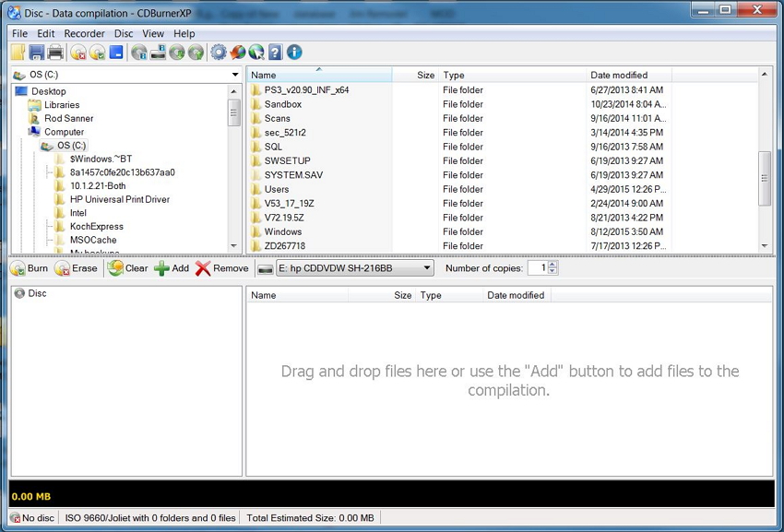Screen dimensions: 784x532
Task: Open a compilation with the folder toolbar icon
Action: (x=18, y=52)
